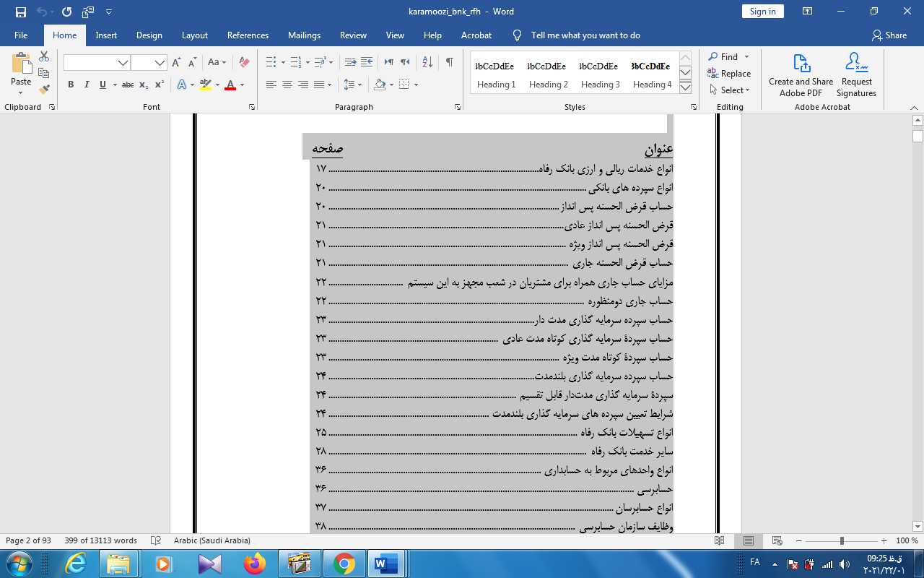The height and width of the screenshot is (578, 924).
Task: Click the Sort icon in Paragraph group
Action: 427,62
